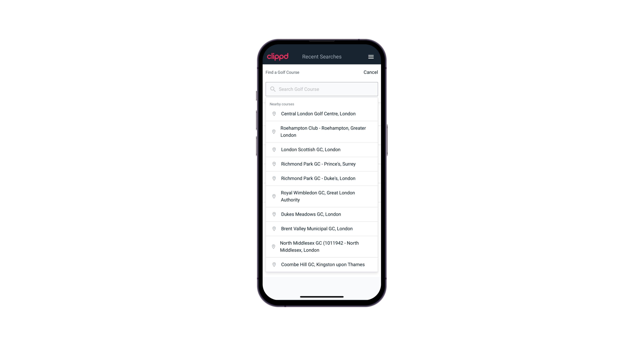
Task: Tap the clippd logo icon
Action: (278, 57)
